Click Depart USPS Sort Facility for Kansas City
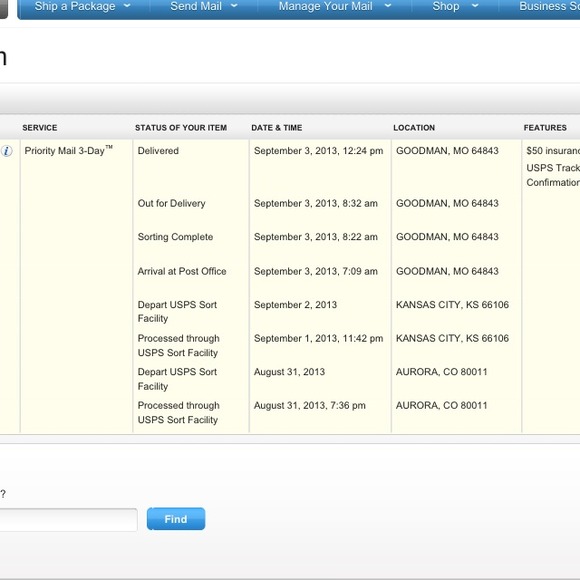Screen dimensions: 580x580 pyautogui.click(x=177, y=311)
